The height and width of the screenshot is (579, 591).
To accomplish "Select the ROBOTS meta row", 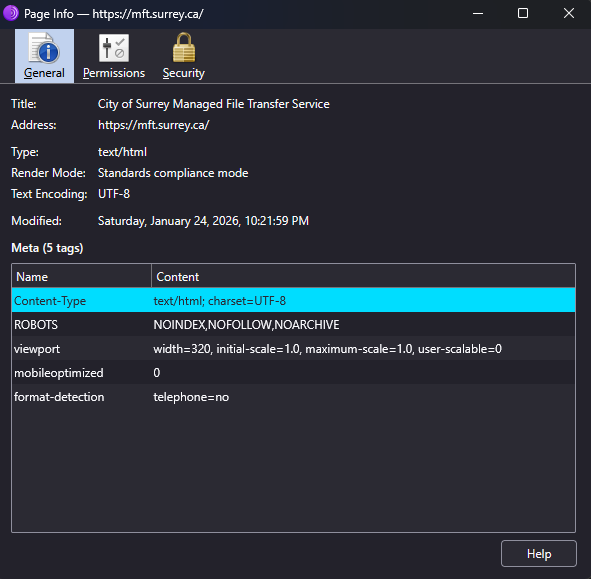I will 293,324.
